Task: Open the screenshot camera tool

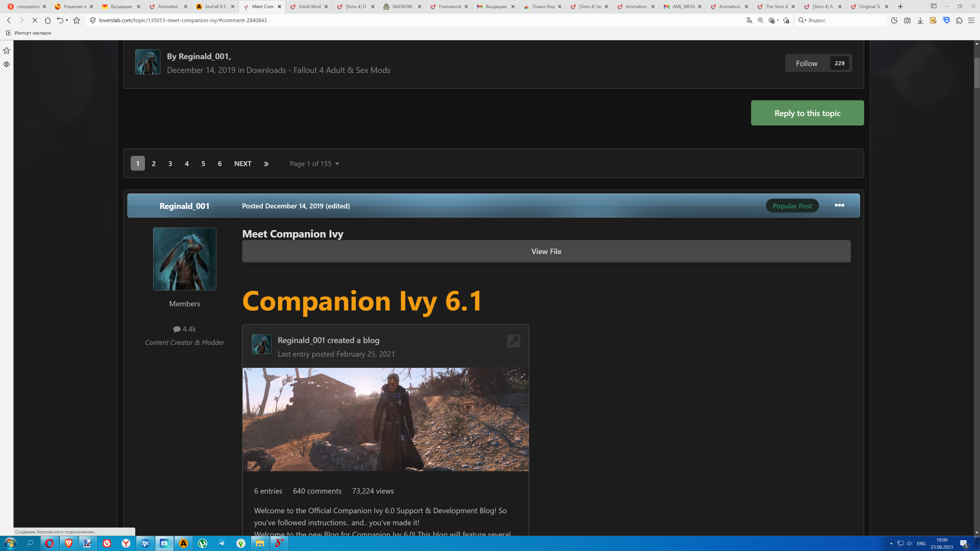Action: (x=907, y=20)
